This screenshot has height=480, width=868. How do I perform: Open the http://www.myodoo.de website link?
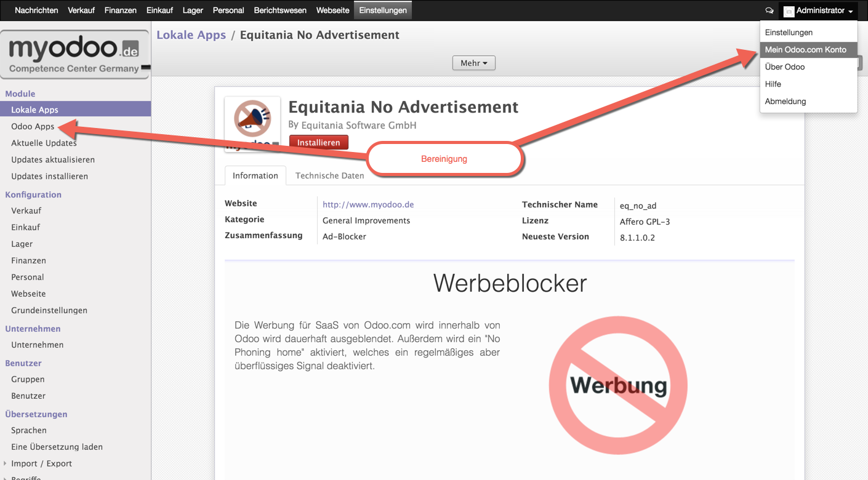pyautogui.click(x=368, y=204)
